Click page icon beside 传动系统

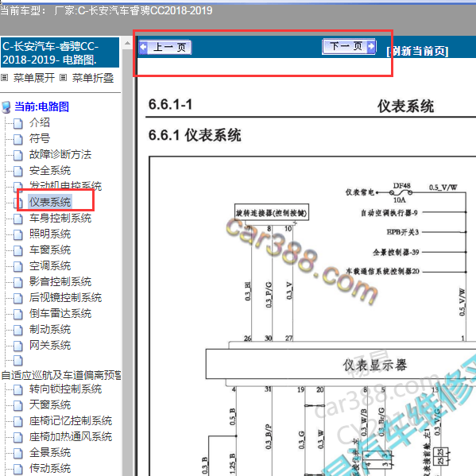(18, 469)
